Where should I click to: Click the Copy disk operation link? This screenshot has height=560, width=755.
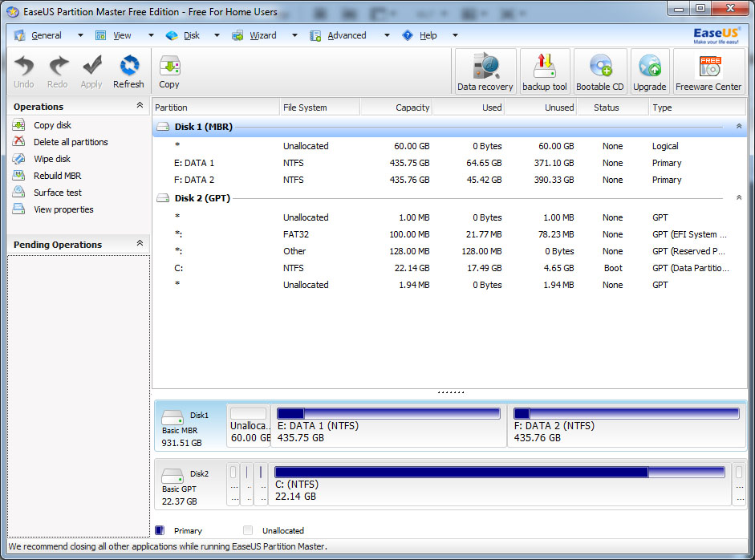[x=52, y=125]
